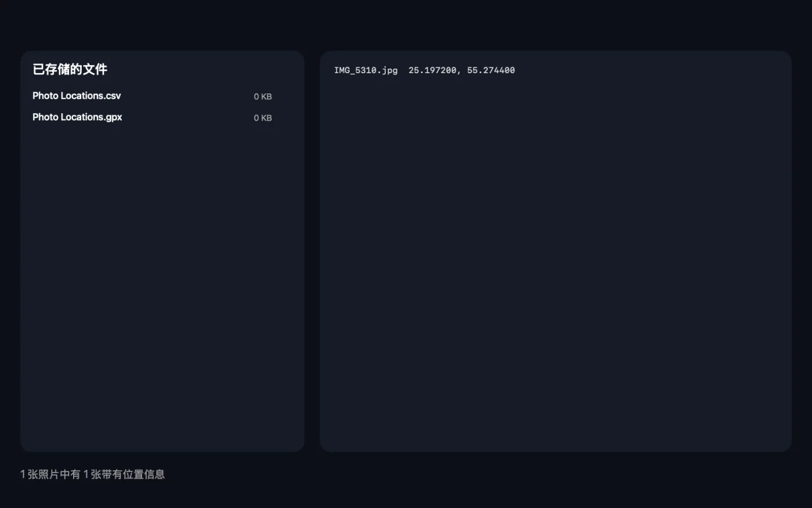This screenshot has width=812, height=508.
Task: Open the Photo Locations.csv file
Action: [77, 96]
